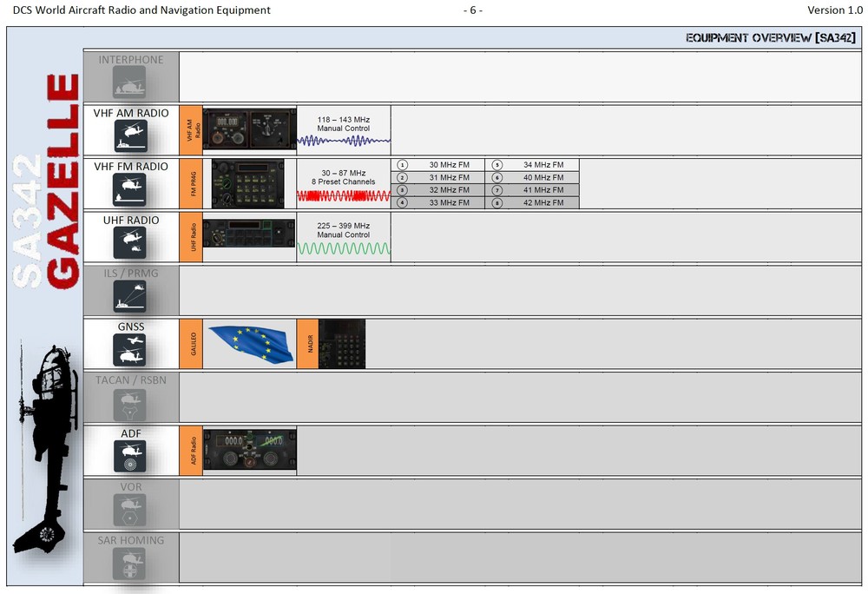Click the Equipment Overview [SA342] header
Screen dimensions: 868x594
771,37
